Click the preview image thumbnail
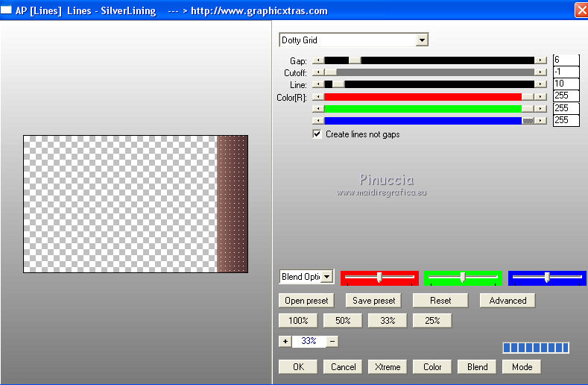 tap(135, 204)
